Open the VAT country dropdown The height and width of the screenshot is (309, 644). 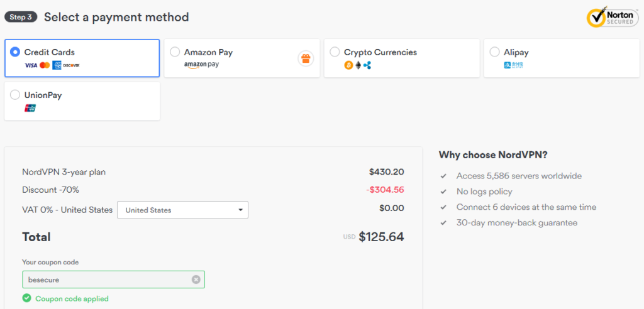click(x=183, y=210)
